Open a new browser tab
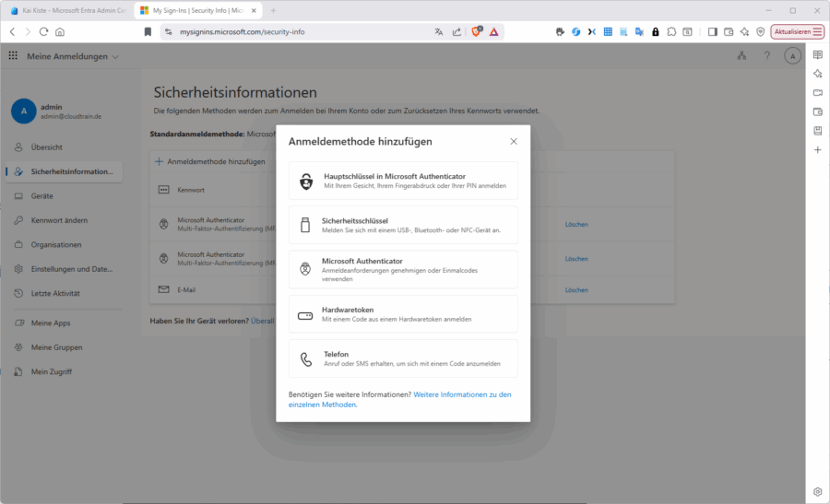 click(x=274, y=10)
